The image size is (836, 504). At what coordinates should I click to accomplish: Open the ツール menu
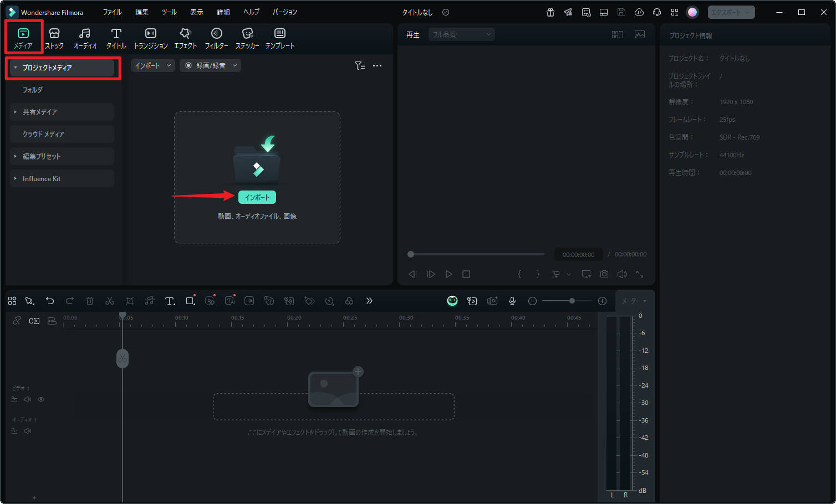tap(169, 12)
